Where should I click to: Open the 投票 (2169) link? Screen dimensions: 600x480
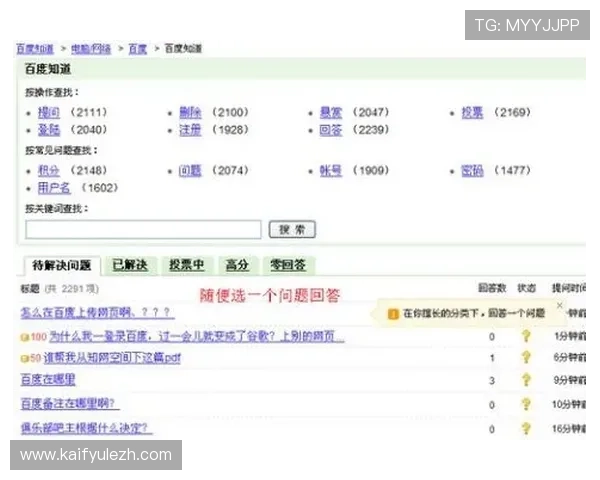[472, 112]
